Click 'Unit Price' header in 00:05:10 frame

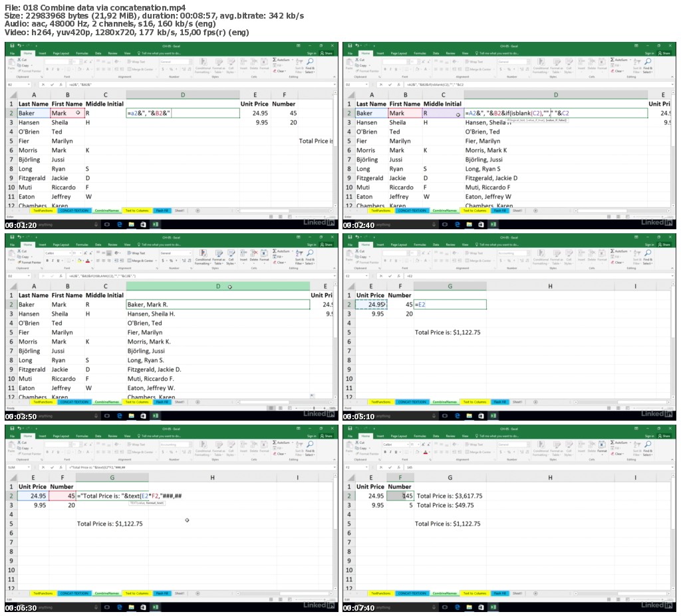(x=370, y=295)
